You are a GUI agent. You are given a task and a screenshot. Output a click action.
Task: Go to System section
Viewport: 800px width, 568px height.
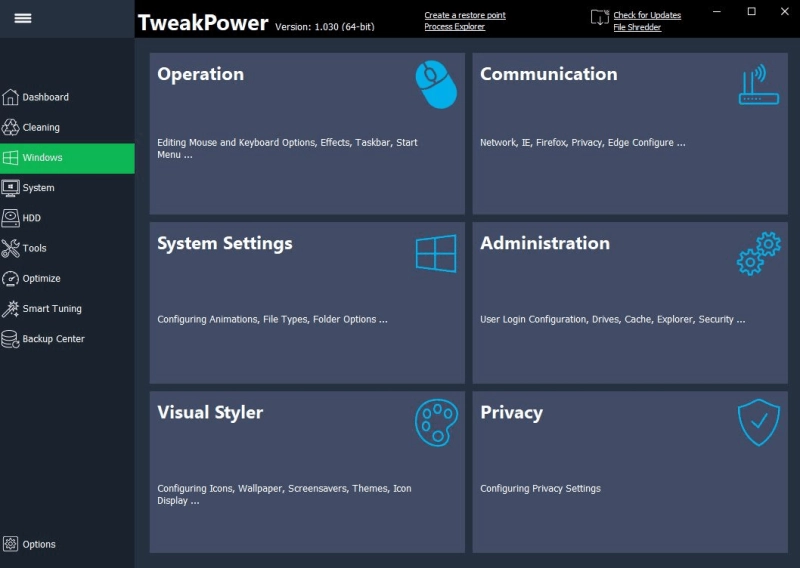(67, 188)
